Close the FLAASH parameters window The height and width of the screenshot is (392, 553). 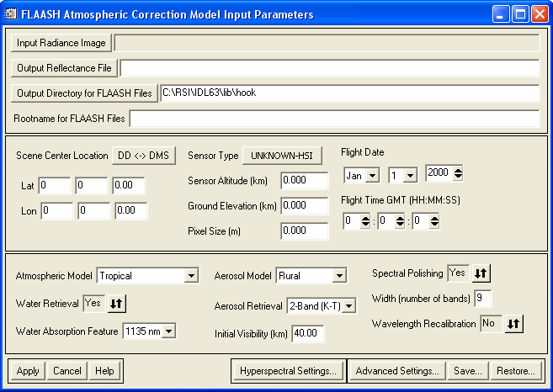[x=540, y=14]
